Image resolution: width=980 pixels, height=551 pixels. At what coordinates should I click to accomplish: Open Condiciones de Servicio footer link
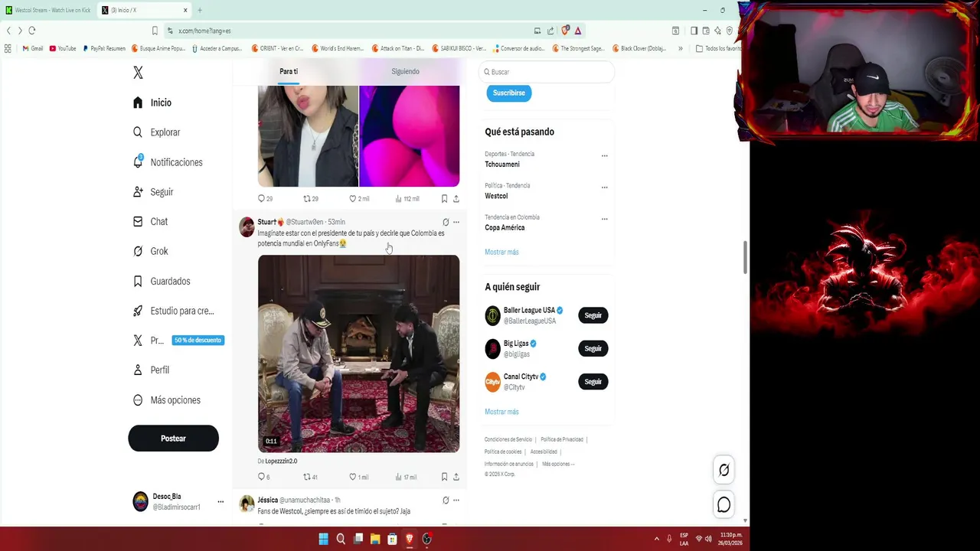pos(508,439)
